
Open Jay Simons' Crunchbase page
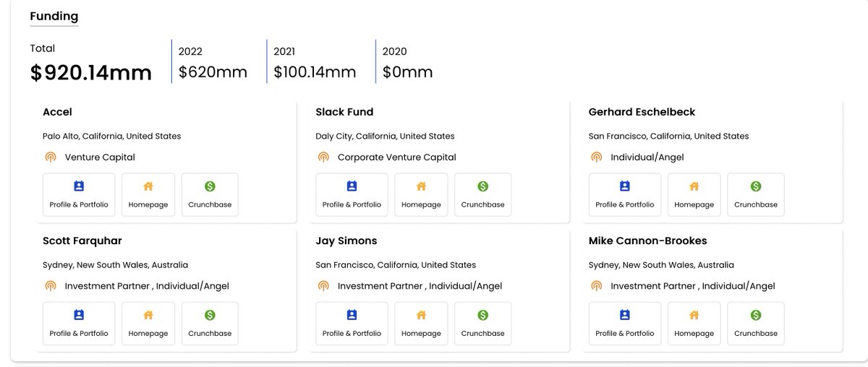[x=482, y=323]
